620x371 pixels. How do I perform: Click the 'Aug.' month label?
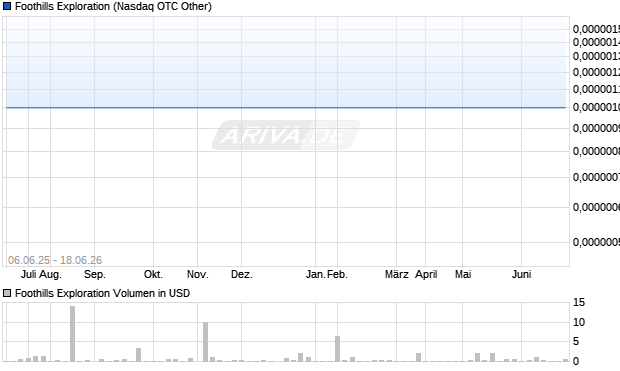point(50,274)
